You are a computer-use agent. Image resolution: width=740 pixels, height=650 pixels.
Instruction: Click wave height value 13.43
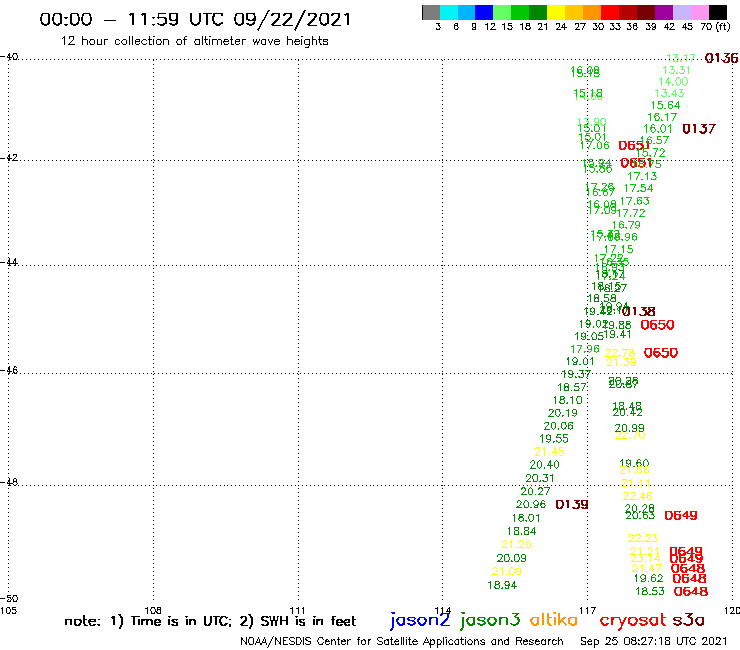[x=669, y=93]
